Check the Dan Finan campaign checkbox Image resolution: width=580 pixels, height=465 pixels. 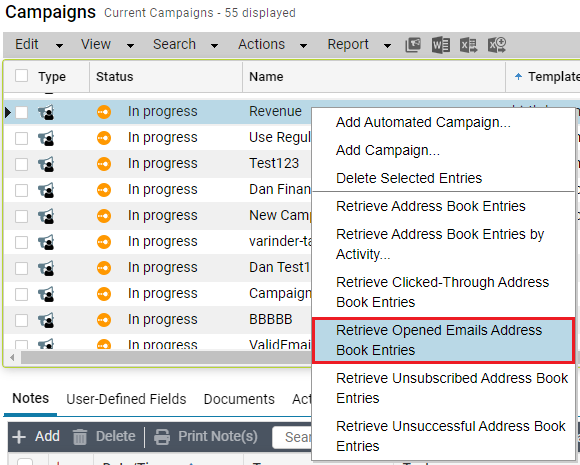(x=21, y=191)
